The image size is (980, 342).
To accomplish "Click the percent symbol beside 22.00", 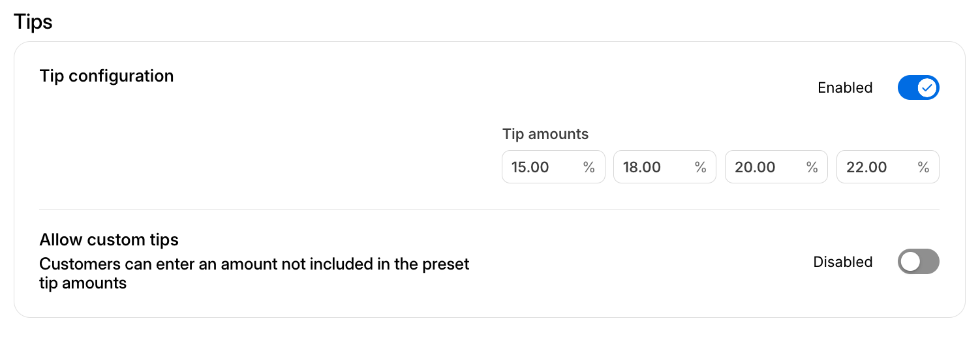I will click(x=924, y=167).
